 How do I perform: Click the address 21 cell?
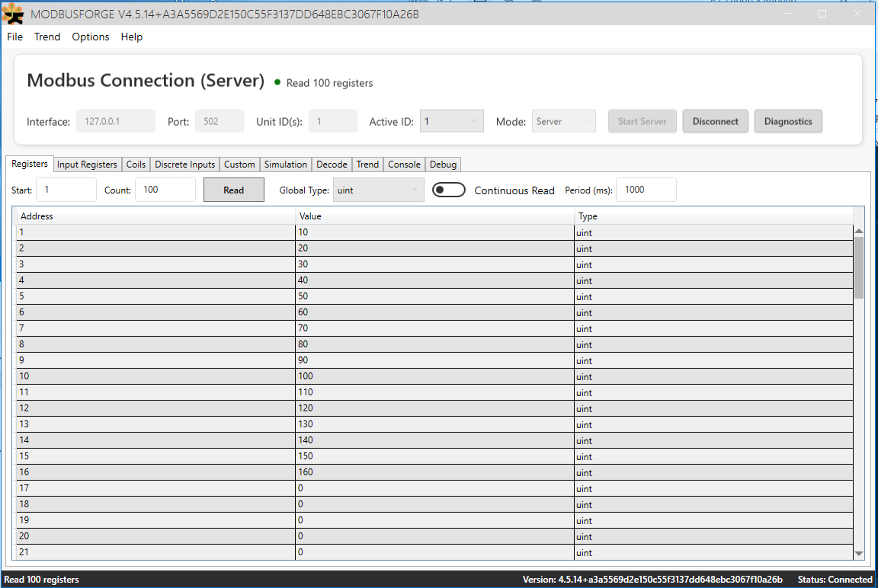(x=155, y=552)
